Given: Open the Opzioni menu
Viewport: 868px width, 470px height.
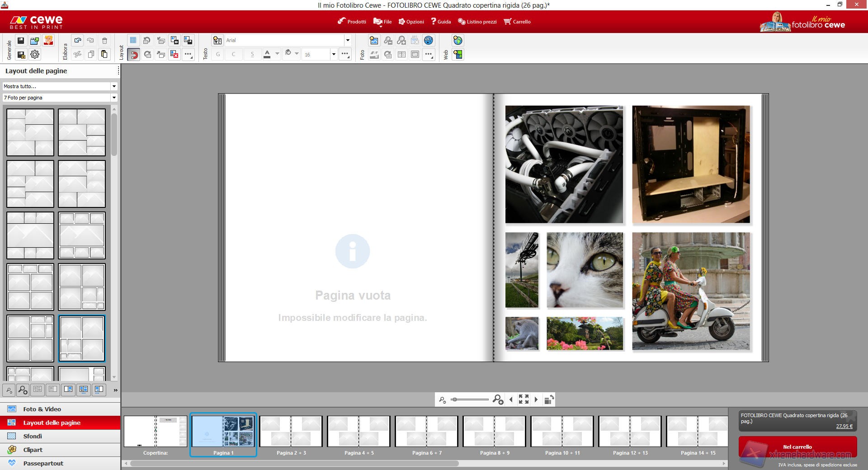Looking at the screenshot, I should click(411, 22).
